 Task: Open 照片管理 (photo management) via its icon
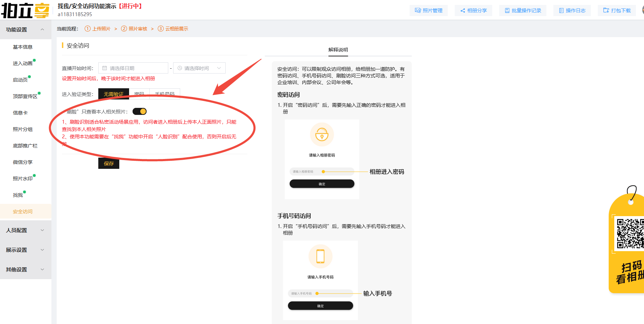418,11
